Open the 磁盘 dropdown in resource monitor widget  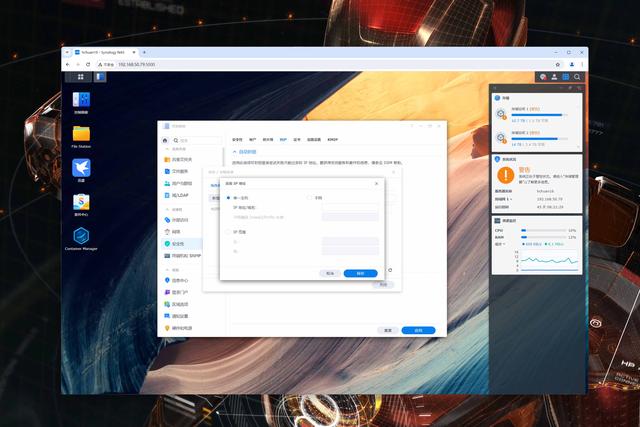(500, 244)
